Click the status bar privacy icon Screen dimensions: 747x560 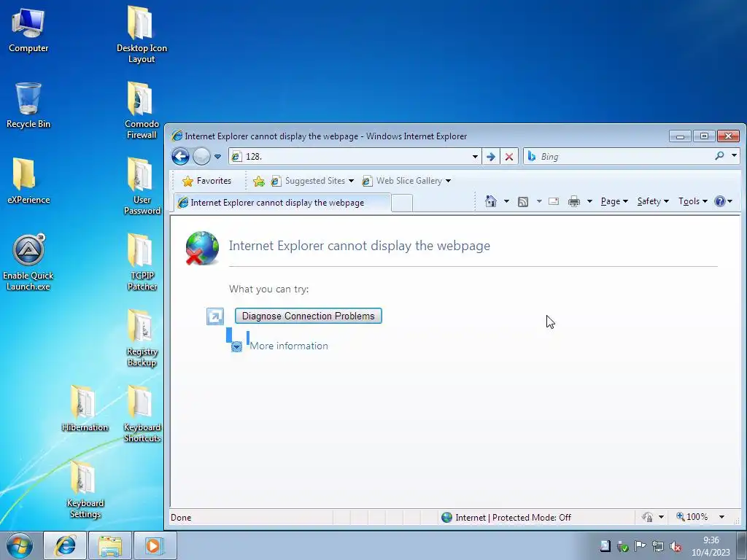click(x=647, y=517)
